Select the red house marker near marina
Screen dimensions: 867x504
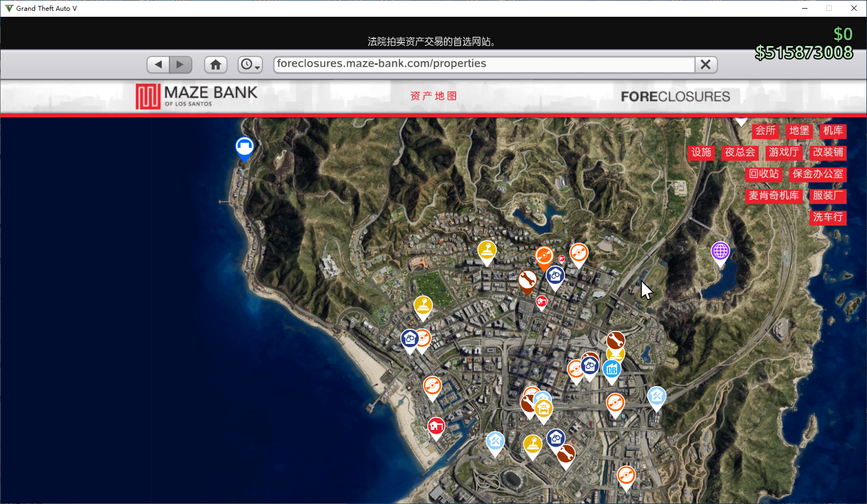(436, 427)
